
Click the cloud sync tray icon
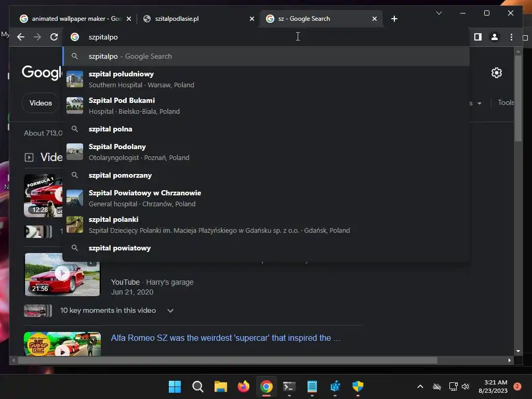tap(436, 387)
